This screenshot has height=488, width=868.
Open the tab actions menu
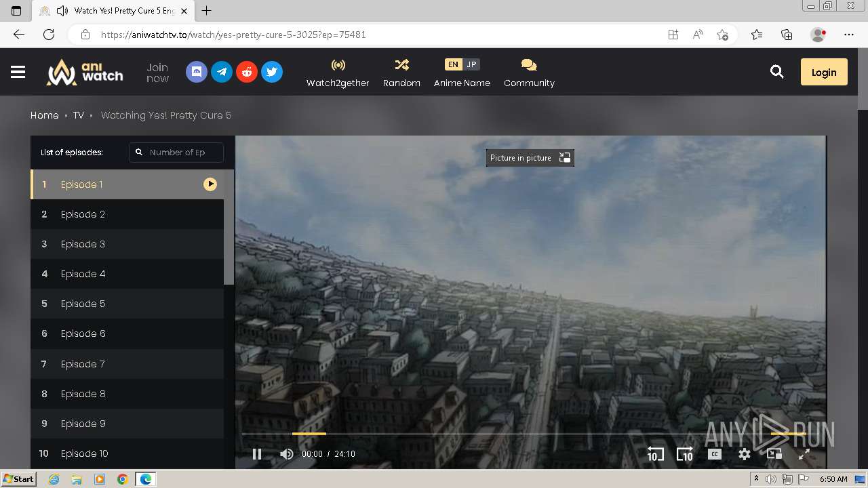pyautogui.click(x=16, y=11)
